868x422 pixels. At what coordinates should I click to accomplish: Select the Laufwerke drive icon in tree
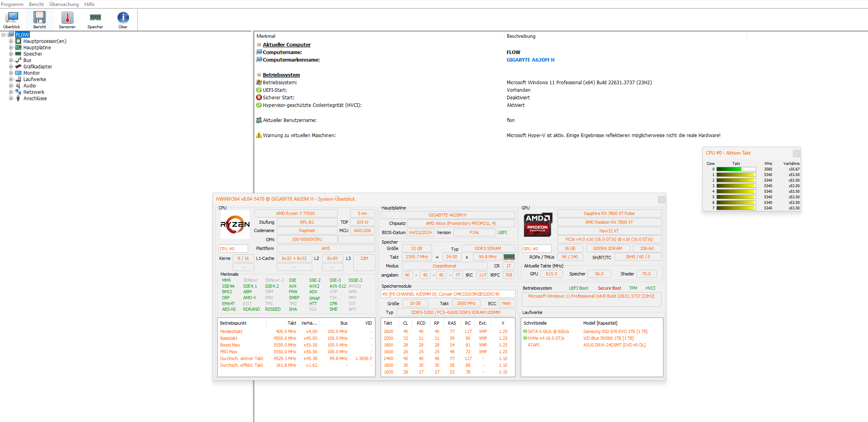pos(18,79)
